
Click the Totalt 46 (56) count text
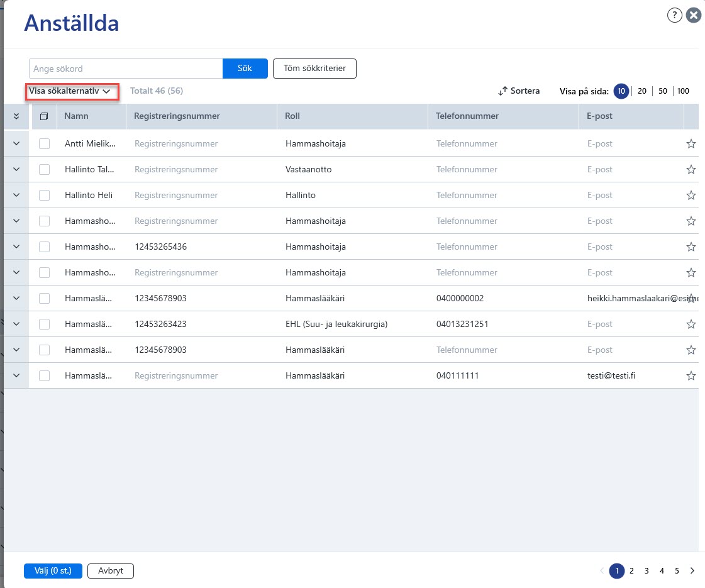click(157, 91)
